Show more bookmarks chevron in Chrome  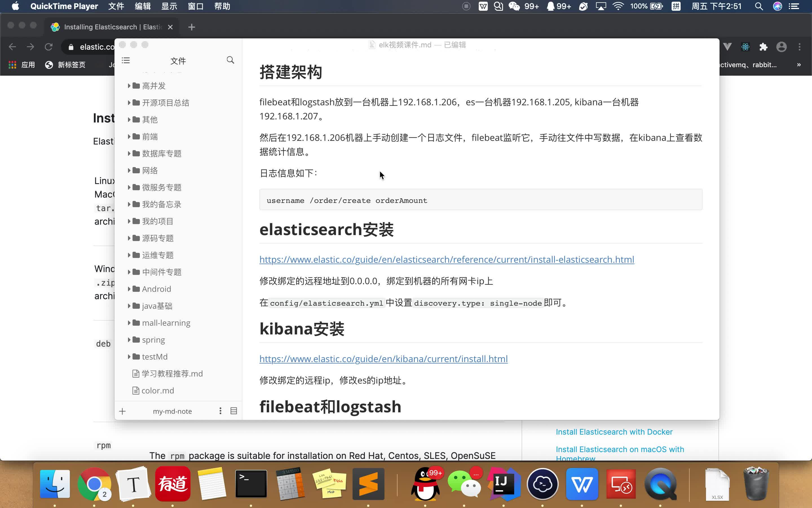tap(799, 65)
